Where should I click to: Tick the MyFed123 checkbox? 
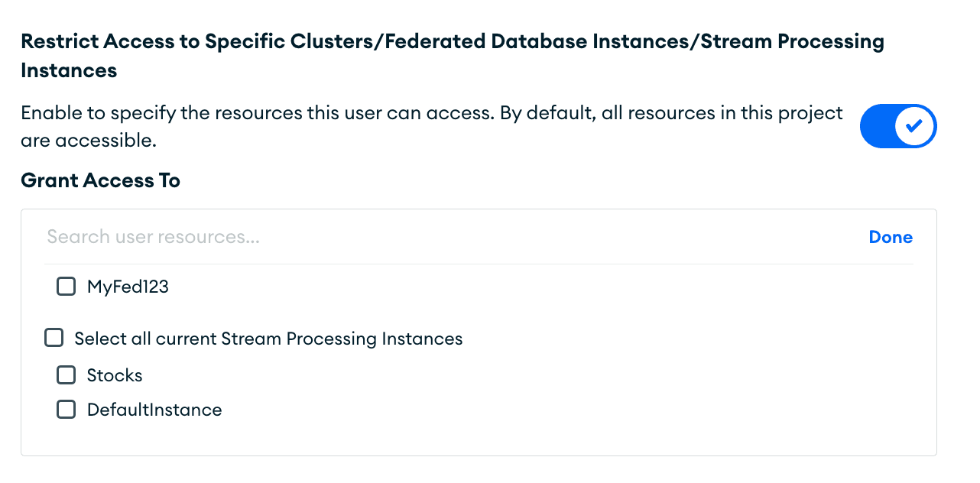tap(67, 287)
